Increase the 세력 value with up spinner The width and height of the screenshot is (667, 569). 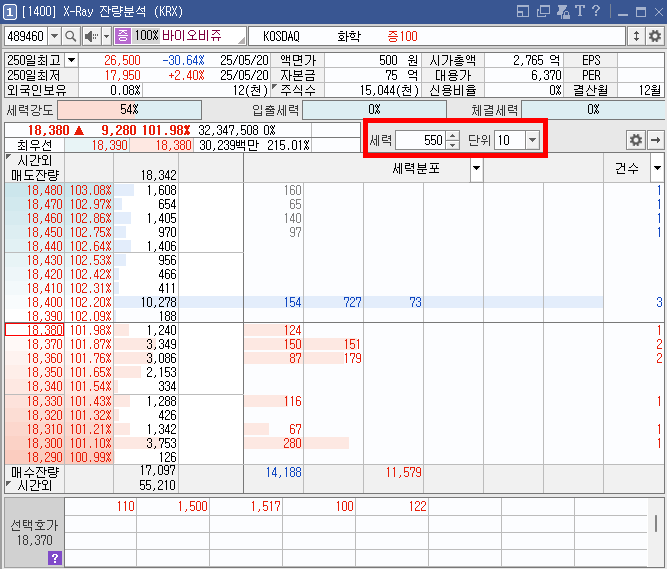click(x=453, y=136)
